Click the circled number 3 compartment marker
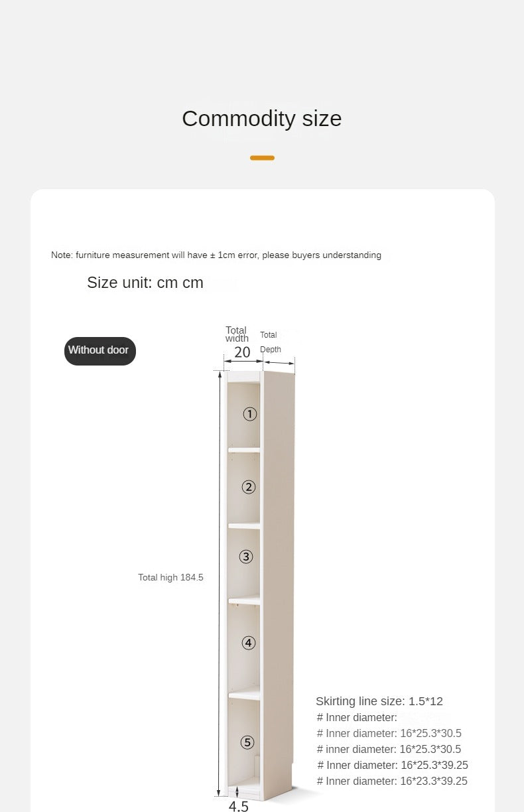This screenshot has height=812, width=524. coord(246,557)
